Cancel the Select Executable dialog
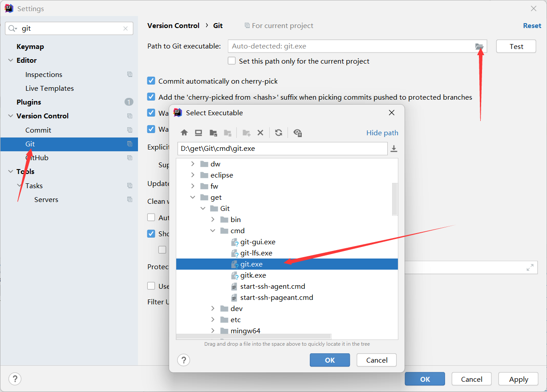The height and width of the screenshot is (392, 547). (377, 360)
